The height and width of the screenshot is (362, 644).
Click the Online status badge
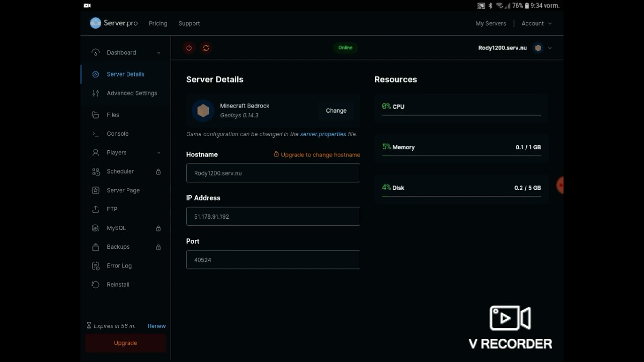345,48
